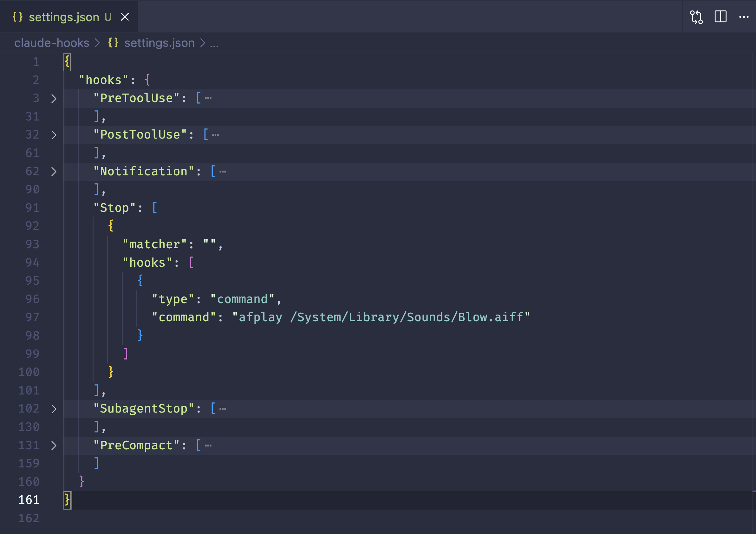Click the collapsed Notification ellipsis marker
Image resolution: width=756 pixels, height=534 pixels.
point(223,172)
